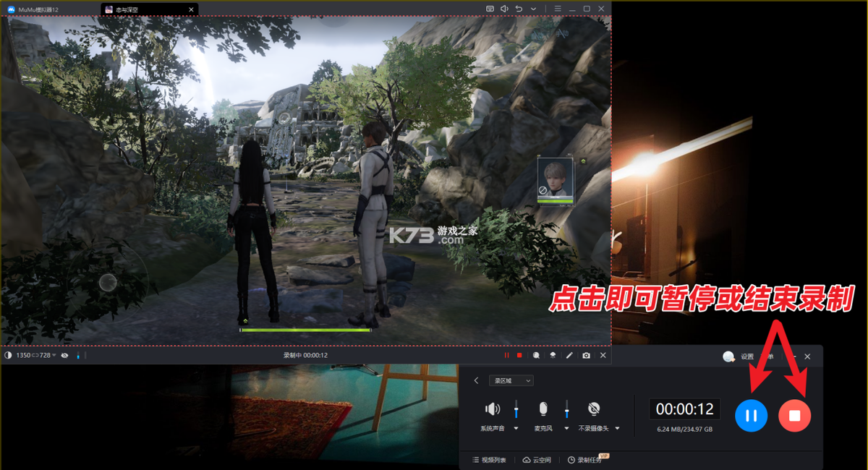Screen dimensions: 868x470
Task: Open the magnifier tool in recording bar
Action: 536,356
